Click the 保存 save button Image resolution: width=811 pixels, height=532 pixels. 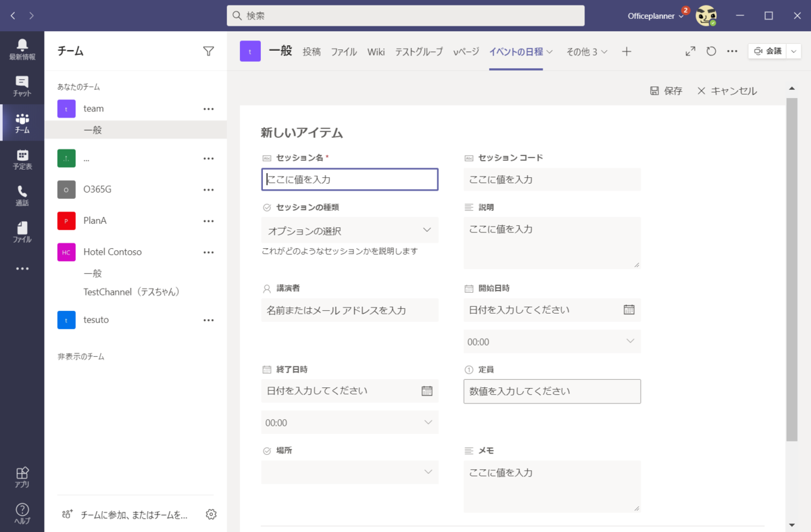coord(666,91)
